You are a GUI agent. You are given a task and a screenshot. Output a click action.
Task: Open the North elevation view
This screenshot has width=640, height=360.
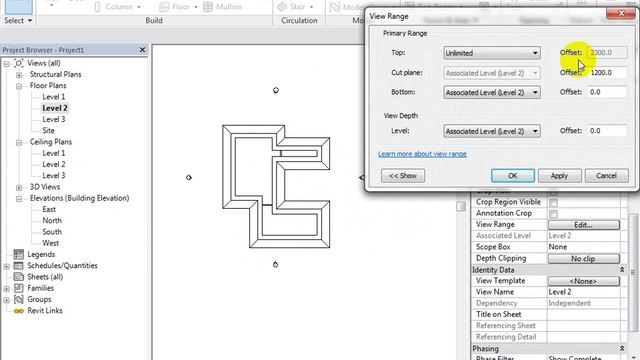(52, 221)
